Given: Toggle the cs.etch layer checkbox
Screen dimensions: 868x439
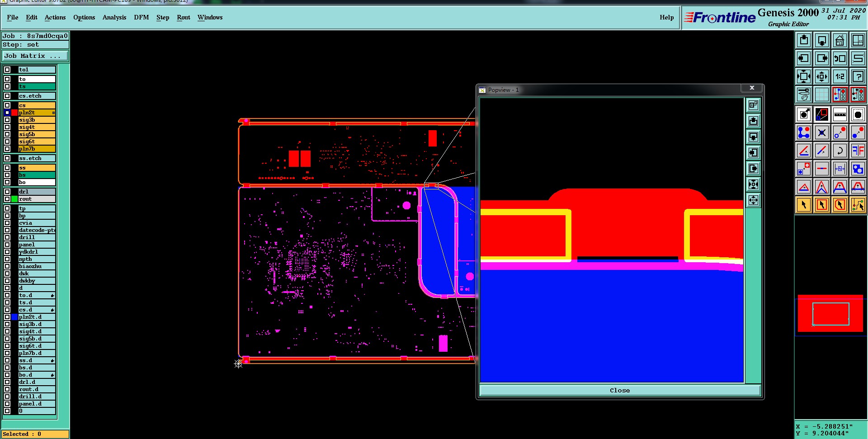Looking at the screenshot, I should tap(7, 96).
